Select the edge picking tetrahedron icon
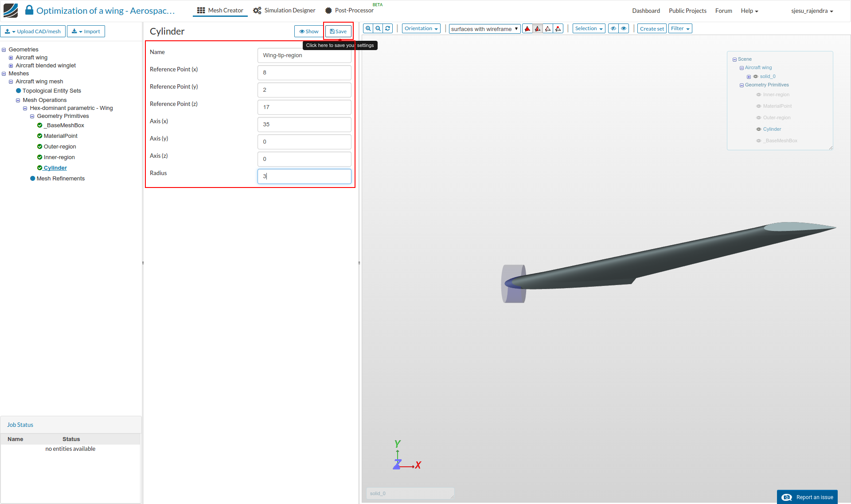The image size is (851, 504). click(548, 29)
